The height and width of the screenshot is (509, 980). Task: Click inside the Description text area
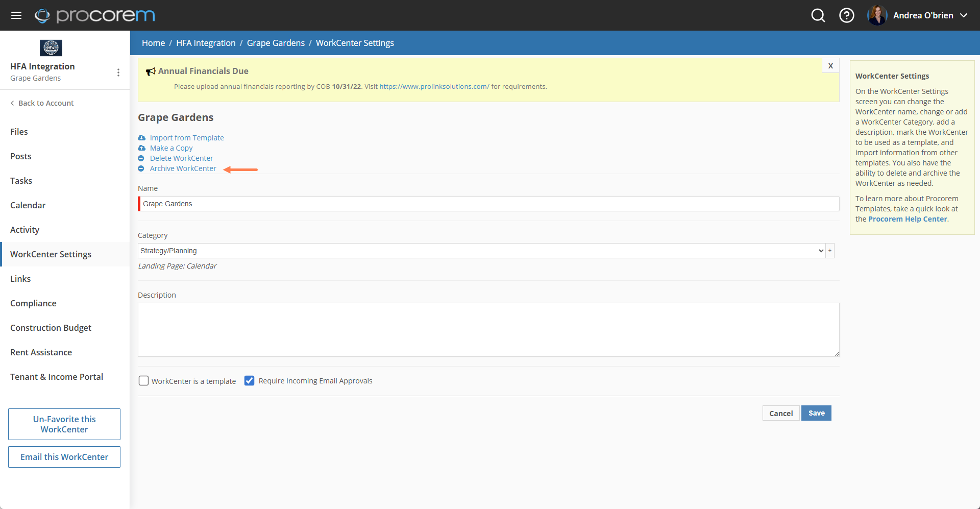[x=488, y=330]
